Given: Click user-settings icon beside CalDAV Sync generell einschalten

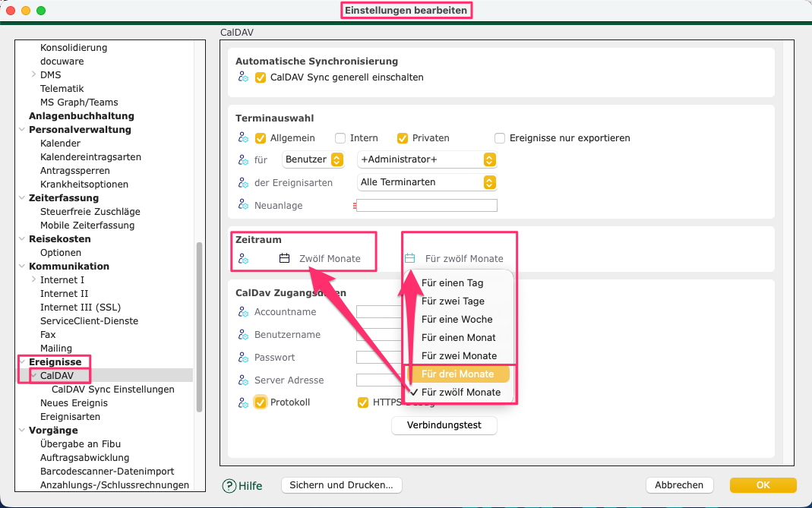Looking at the screenshot, I should tap(243, 77).
